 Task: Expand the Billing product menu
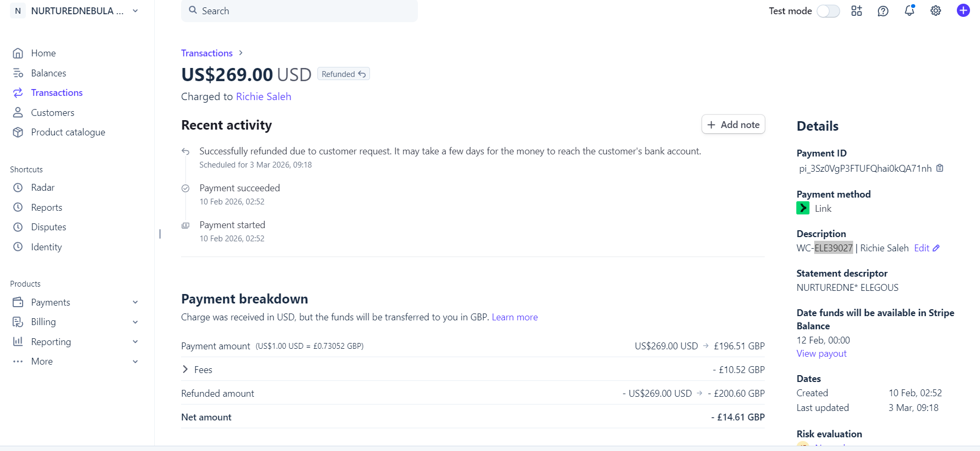135,322
